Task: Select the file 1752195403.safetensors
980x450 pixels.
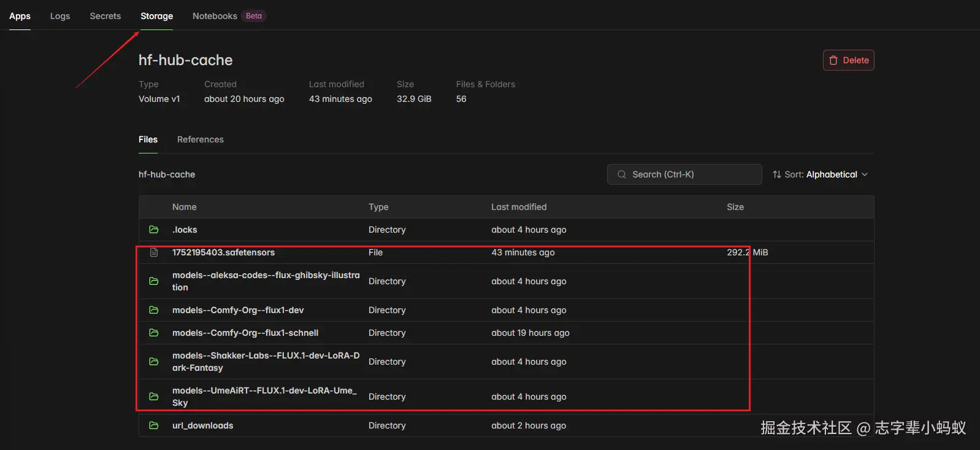Action: point(223,252)
